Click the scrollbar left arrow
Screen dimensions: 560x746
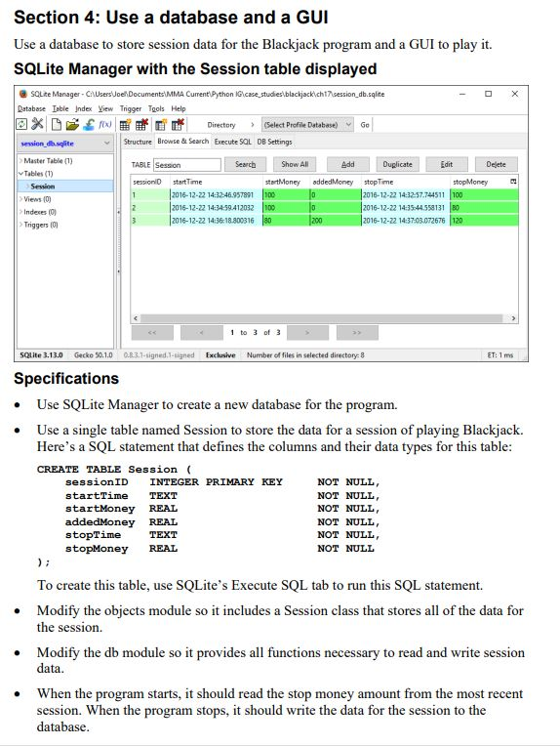click(x=136, y=318)
